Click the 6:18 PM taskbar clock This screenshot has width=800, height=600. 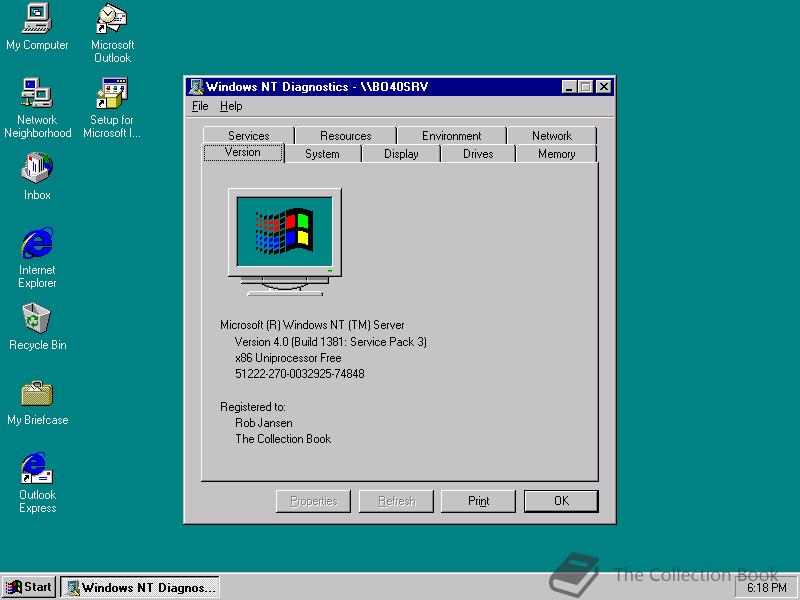pyautogui.click(x=767, y=588)
